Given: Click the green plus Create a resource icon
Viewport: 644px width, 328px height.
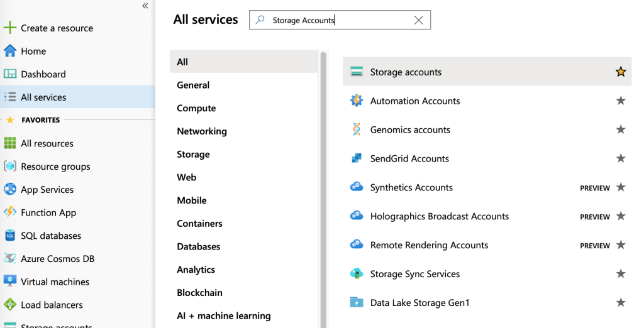Looking at the screenshot, I should (10, 28).
